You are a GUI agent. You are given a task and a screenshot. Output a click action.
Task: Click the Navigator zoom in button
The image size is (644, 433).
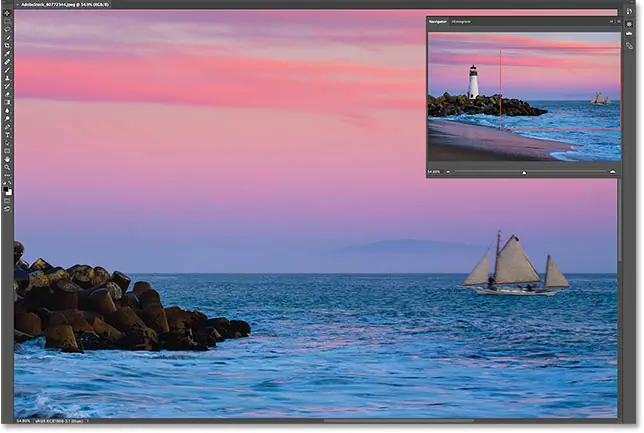613,172
